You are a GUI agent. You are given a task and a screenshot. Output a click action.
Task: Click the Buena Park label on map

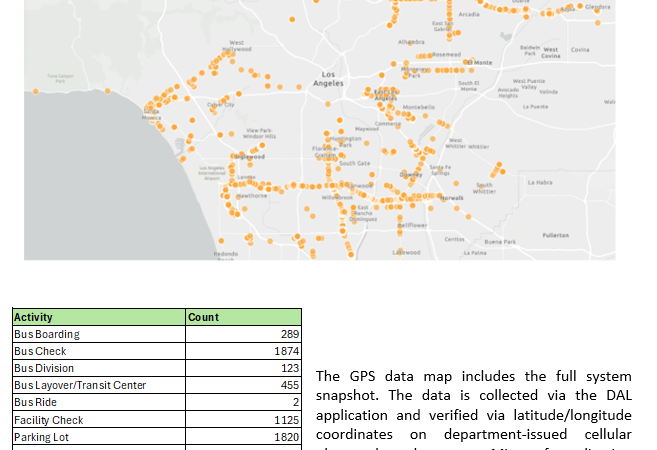(500, 242)
